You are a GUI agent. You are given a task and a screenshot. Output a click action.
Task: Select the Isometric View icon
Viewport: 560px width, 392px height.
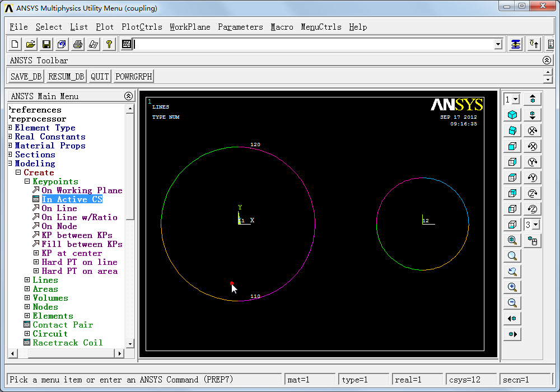[x=512, y=115]
